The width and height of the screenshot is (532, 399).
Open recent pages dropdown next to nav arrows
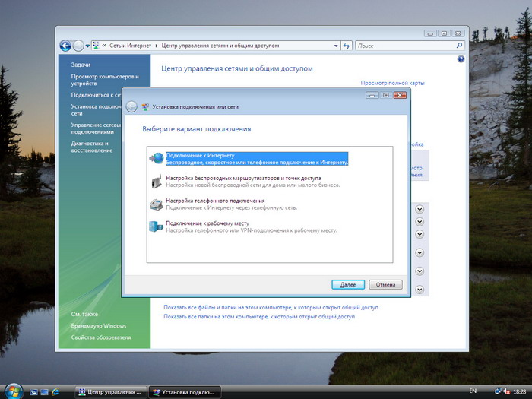[x=87, y=46]
